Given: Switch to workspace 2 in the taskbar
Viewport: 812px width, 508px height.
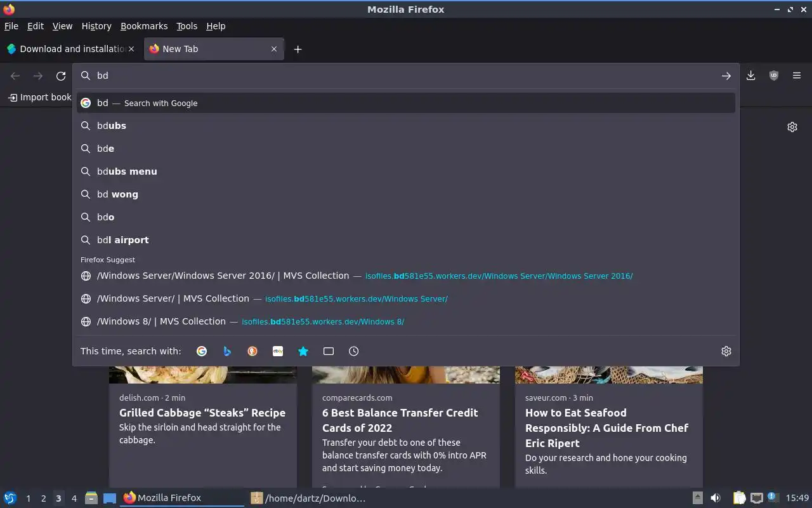Looking at the screenshot, I should click(x=43, y=498).
